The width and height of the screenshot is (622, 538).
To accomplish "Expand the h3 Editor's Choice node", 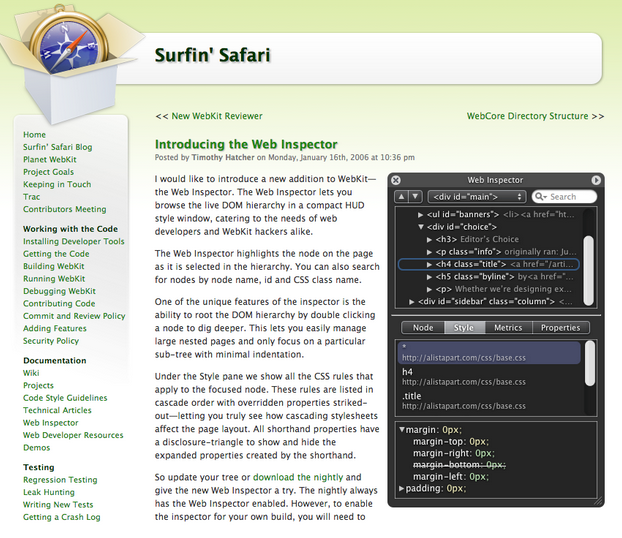I will click(429, 240).
